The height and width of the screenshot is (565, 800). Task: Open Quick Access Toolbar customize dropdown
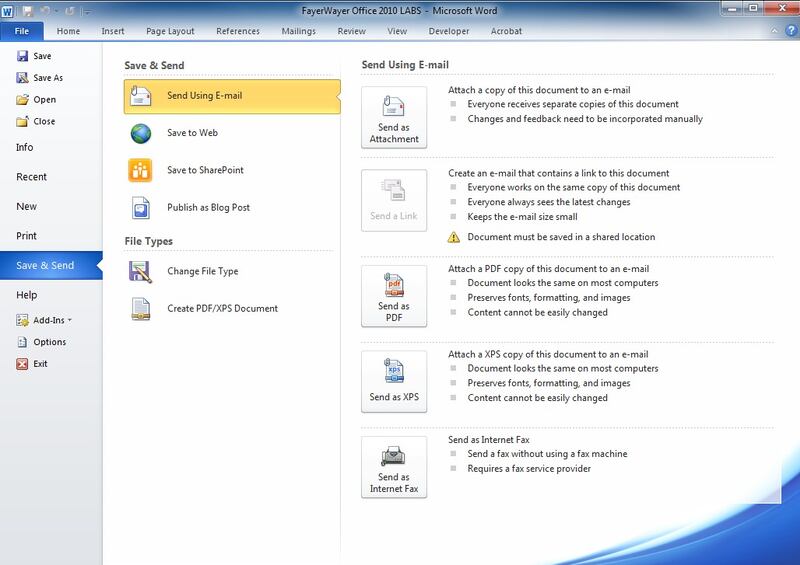(x=86, y=11)
